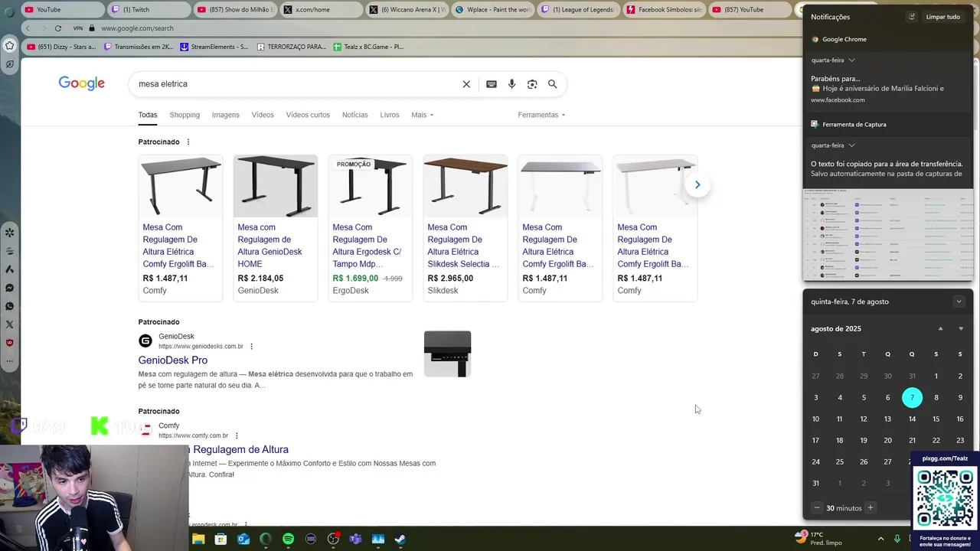Expand Ferramenta de Captura quarta-feira chevron

pos(851,145)
